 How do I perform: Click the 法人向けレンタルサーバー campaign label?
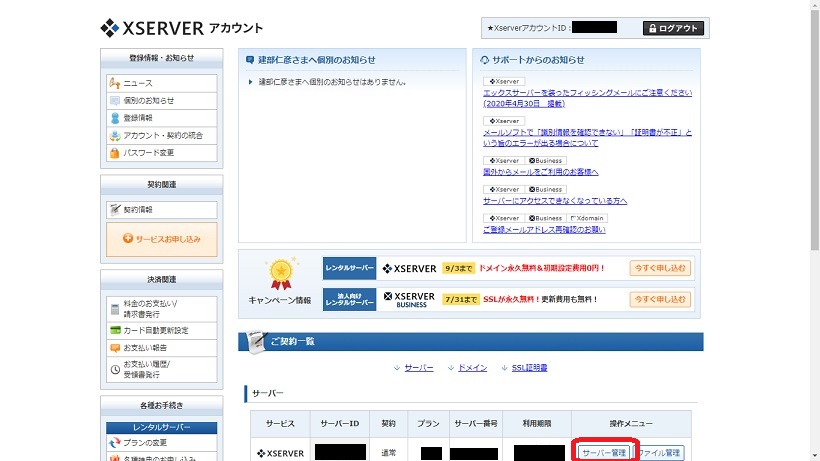349,299
